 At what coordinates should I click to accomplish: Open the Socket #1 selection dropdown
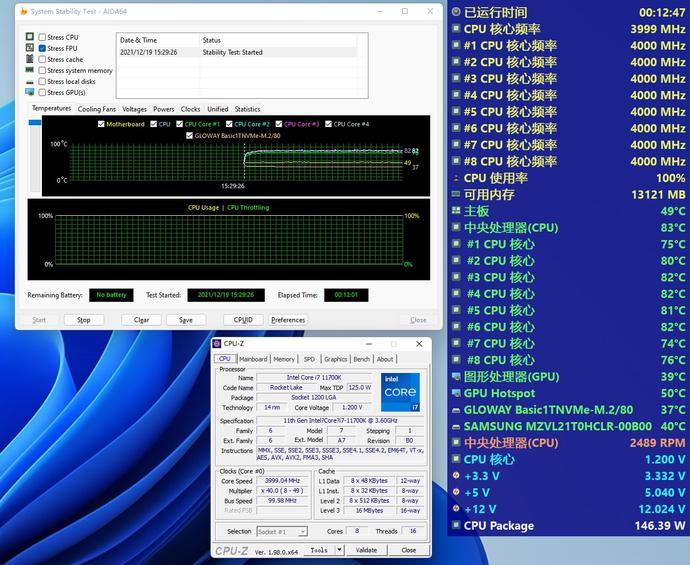tap(282, 532)
